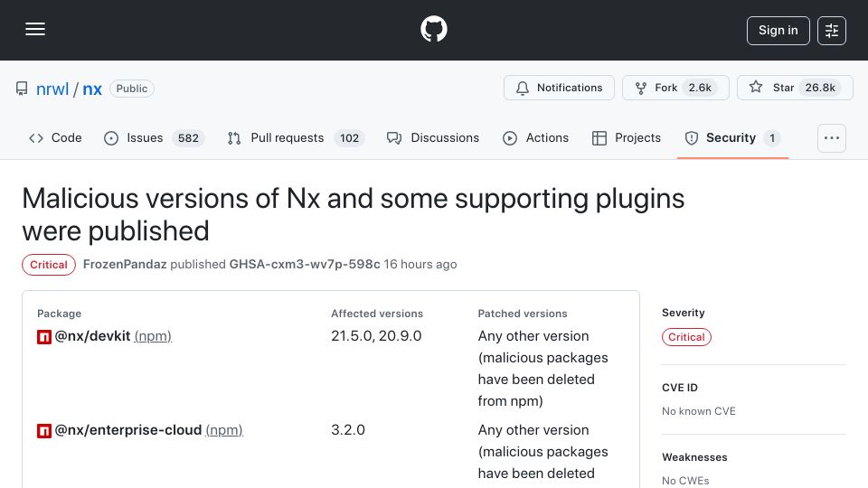Click the npm icon next to @nx/devkit

coord(44,336)
